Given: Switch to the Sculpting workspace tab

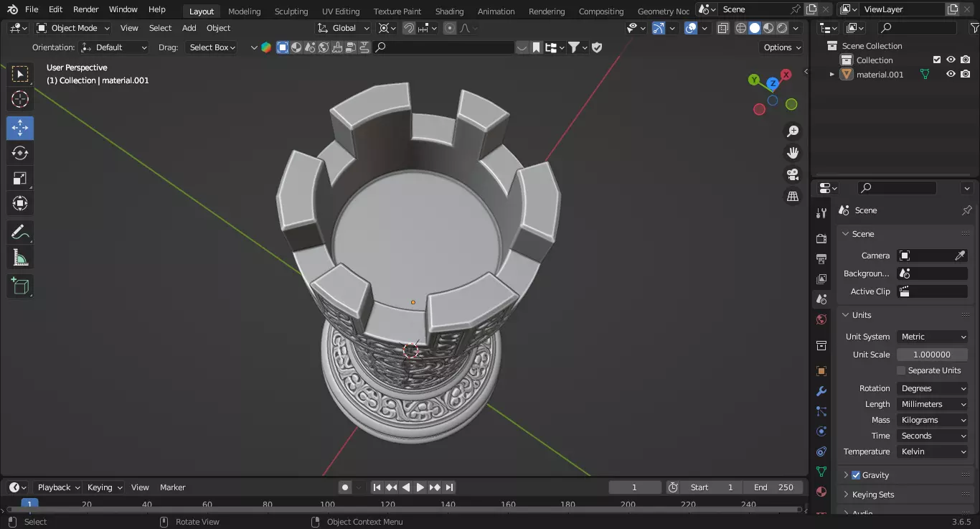Looking at the screenshot, I should click(x=291, y=11).
